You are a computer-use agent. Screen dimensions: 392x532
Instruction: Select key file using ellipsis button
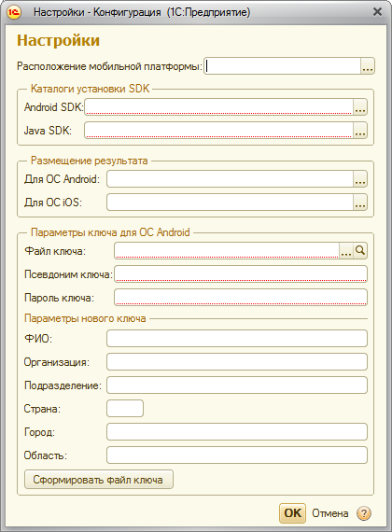(x=346, y=251)
